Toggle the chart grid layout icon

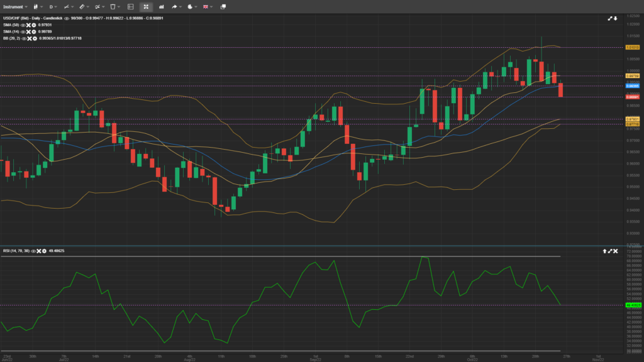pyautogui.click(x=131, y=7)
